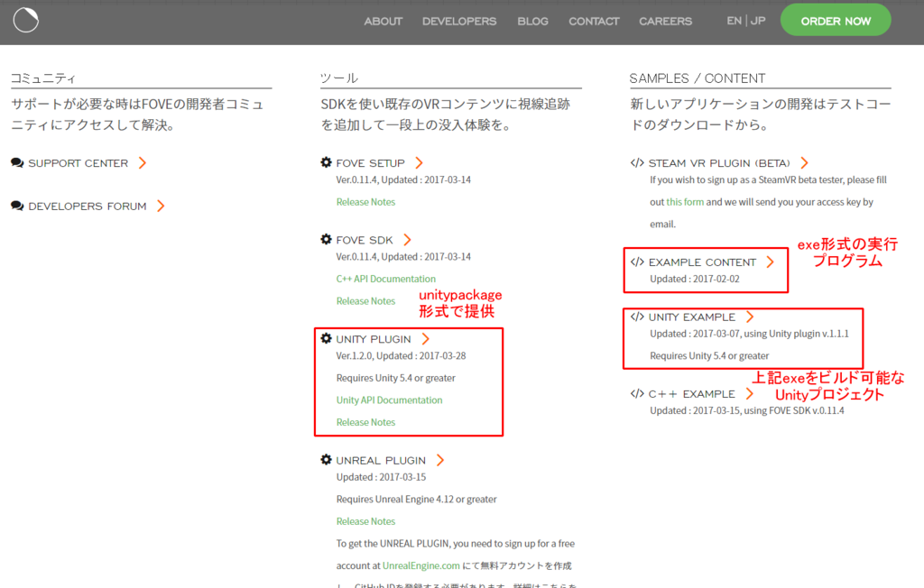924x588 pixels.
Task: Go to the BLOG page
Action: (x=532, y=22)
